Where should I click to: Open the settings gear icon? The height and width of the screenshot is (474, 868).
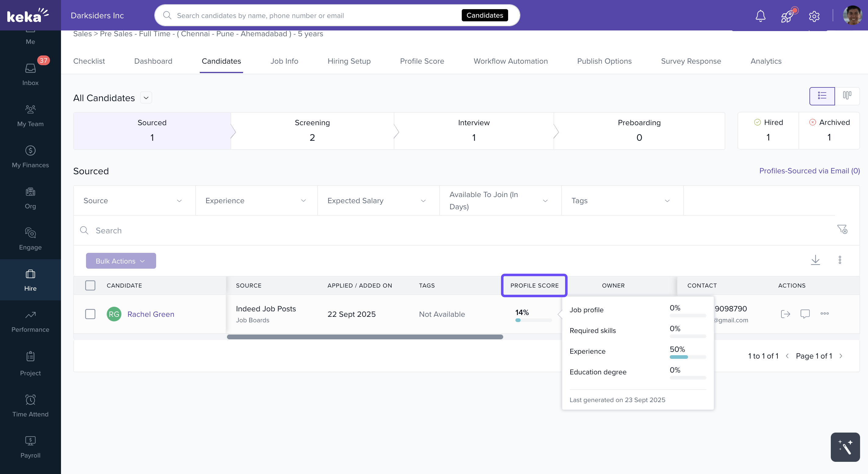814,16
